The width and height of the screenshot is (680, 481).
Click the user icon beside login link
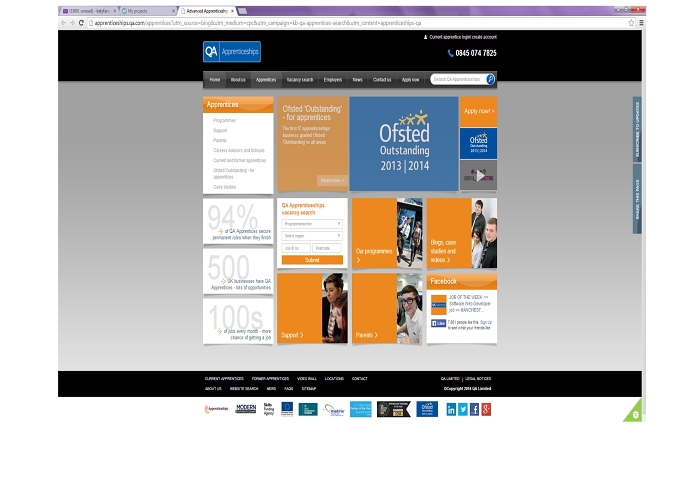point(425,37)
